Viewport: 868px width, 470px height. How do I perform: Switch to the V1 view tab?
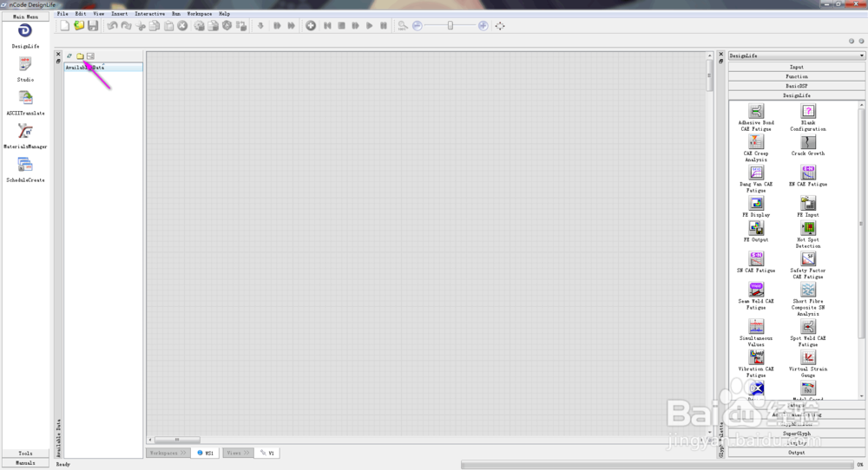click(267, 453)
